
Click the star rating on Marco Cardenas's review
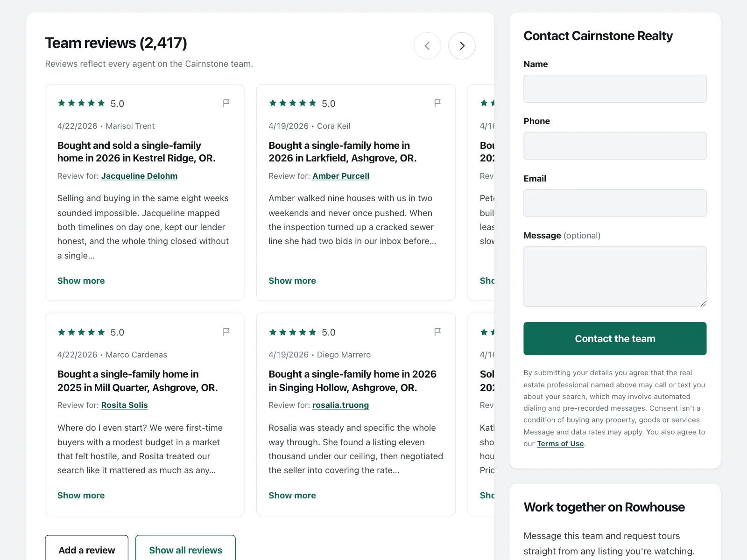click(81, 332)
